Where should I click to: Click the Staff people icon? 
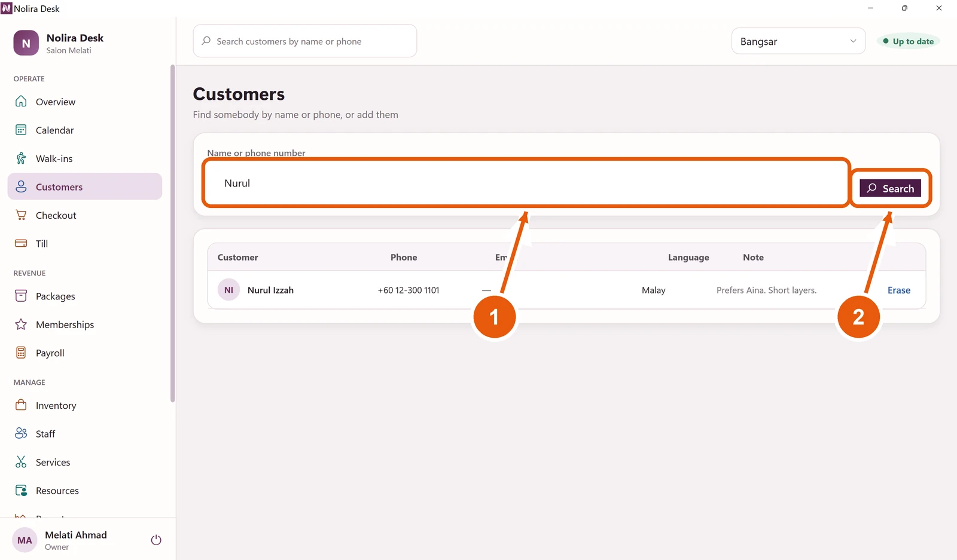click(x=21, y=433)
